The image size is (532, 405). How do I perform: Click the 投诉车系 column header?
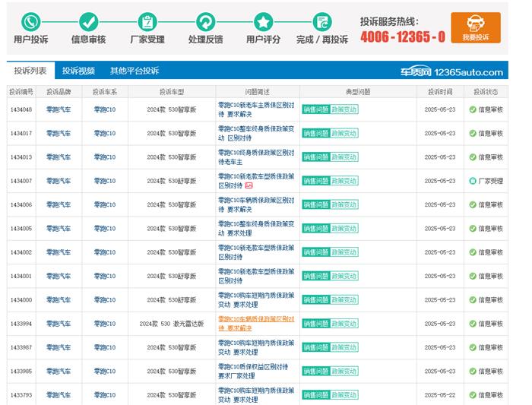[105, 92]
